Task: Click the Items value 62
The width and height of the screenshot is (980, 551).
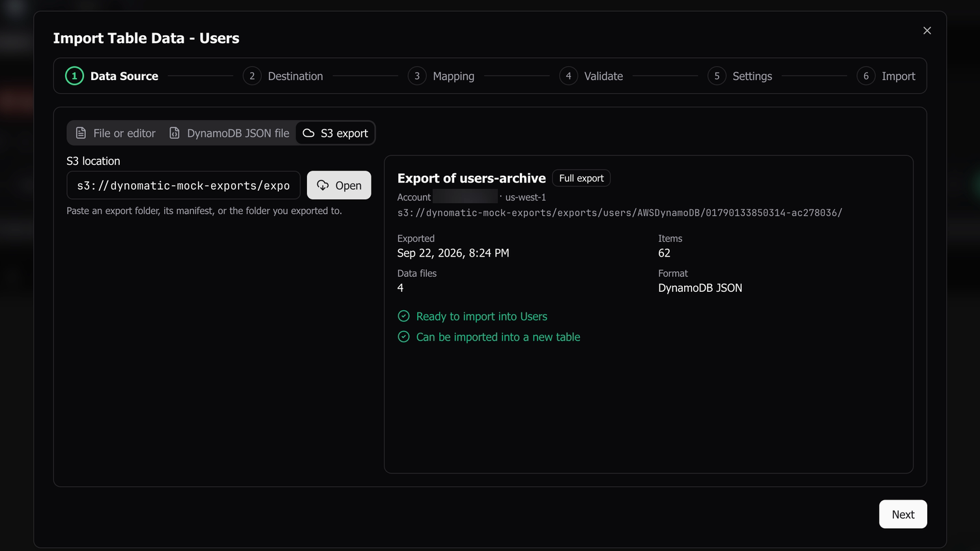Action: 664,253
